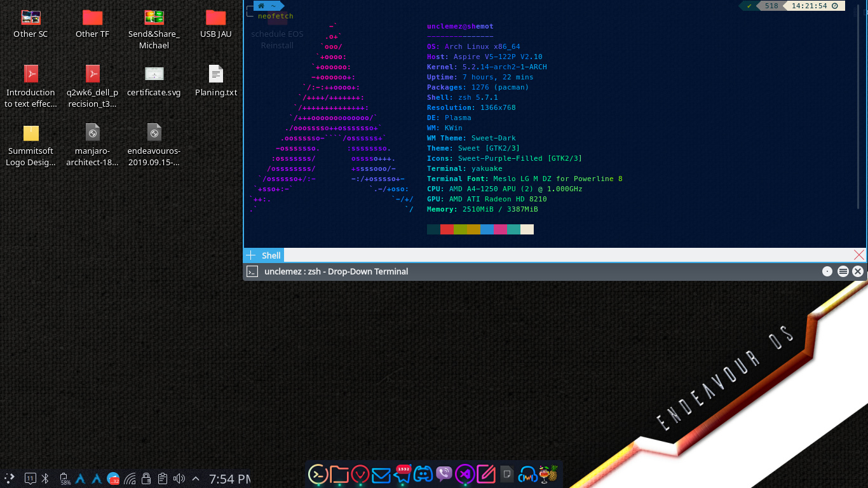Click the home icon in zsh prompt

click(x=261, y=6)
